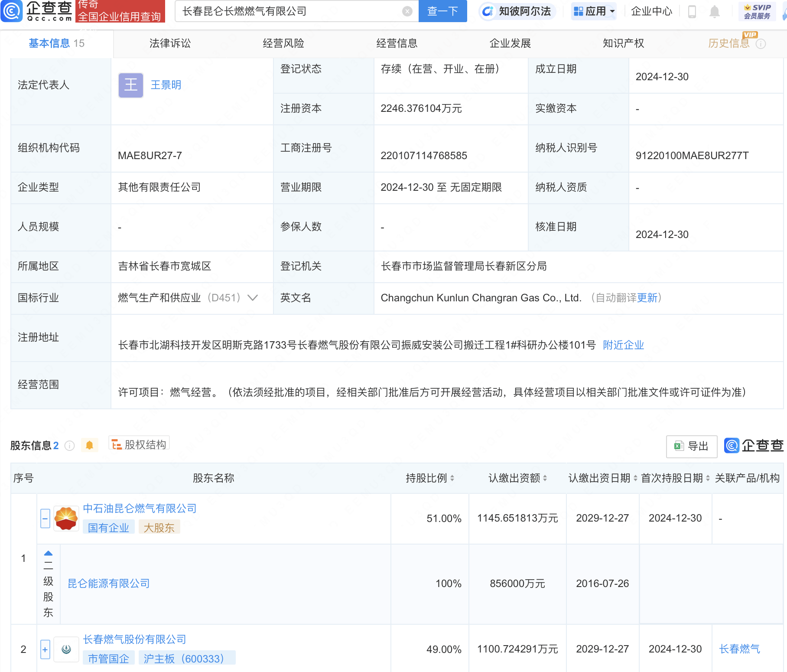Expand 长春燃气股份 shareholder row
Screen dimensions: 787x672
(x=45, y=649)
